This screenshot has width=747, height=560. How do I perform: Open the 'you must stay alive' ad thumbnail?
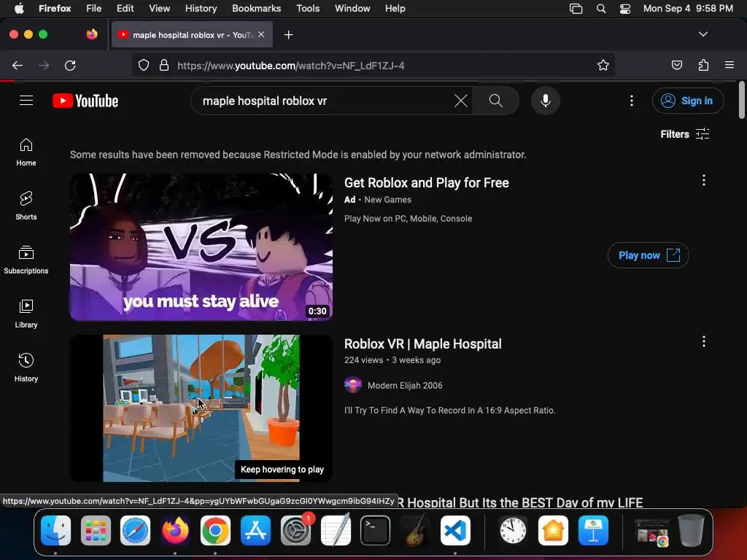(201, 246)
